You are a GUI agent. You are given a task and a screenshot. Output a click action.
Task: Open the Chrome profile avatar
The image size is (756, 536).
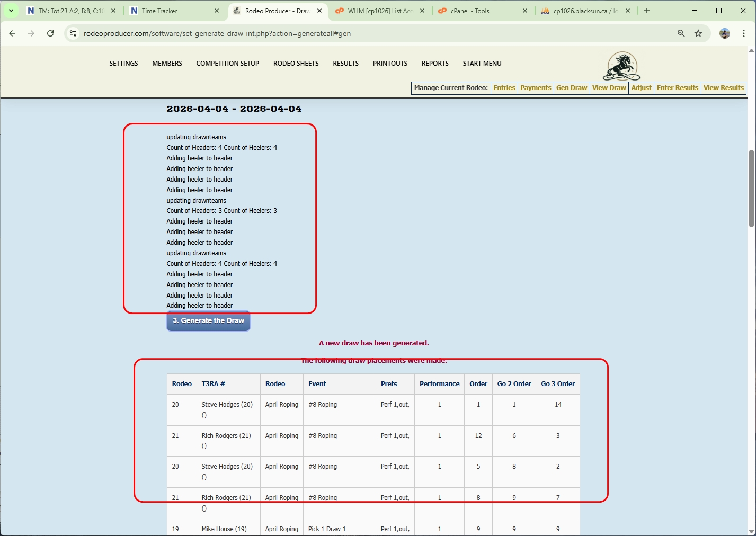coord(725,33)
